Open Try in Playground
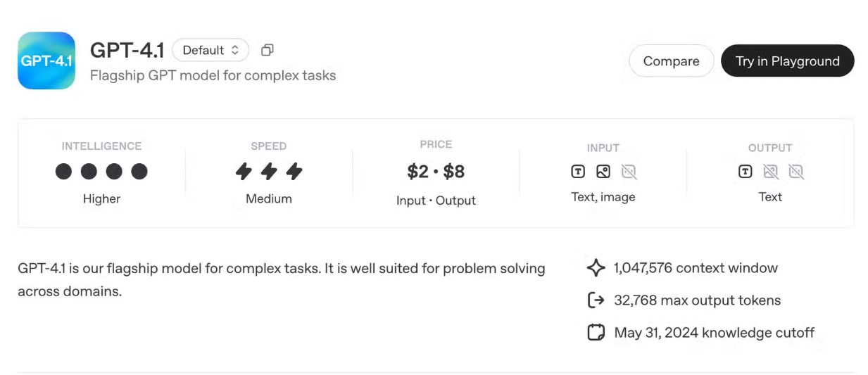Viewport: 868px width, 375px height. click(787, 61)
